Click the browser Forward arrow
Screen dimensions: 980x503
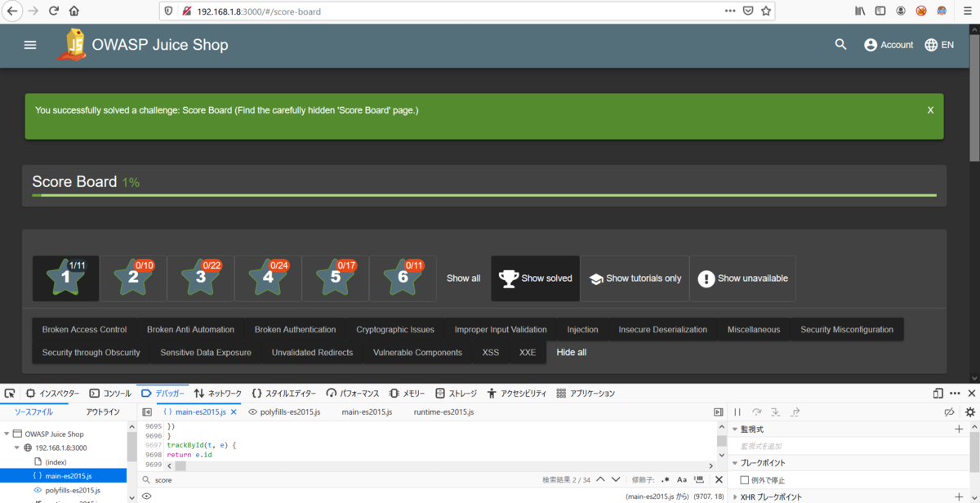[x=33, y=11]
